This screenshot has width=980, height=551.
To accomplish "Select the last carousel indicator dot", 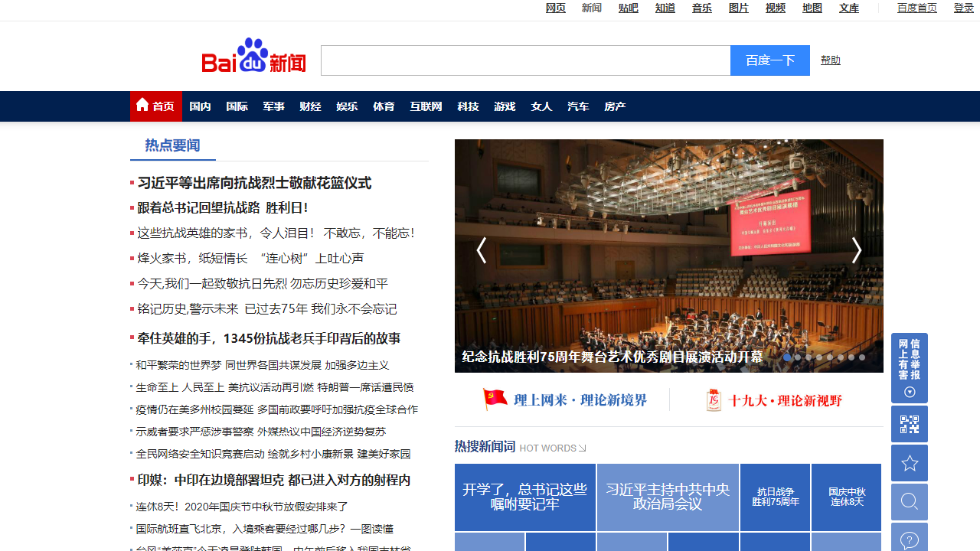I will coord(862,357).
